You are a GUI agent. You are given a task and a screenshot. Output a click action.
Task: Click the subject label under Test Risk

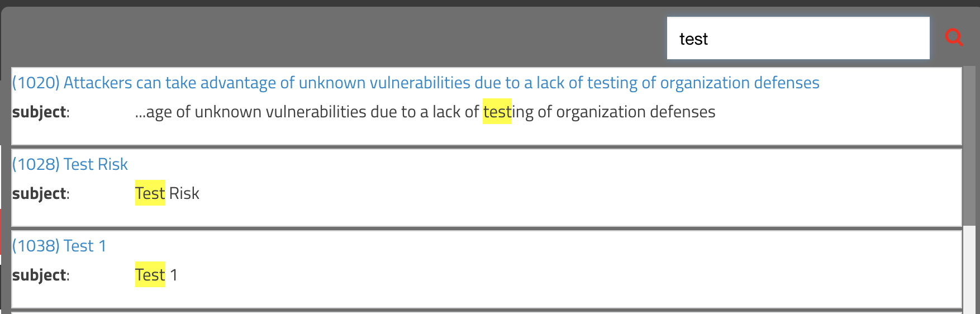point(41,193)
